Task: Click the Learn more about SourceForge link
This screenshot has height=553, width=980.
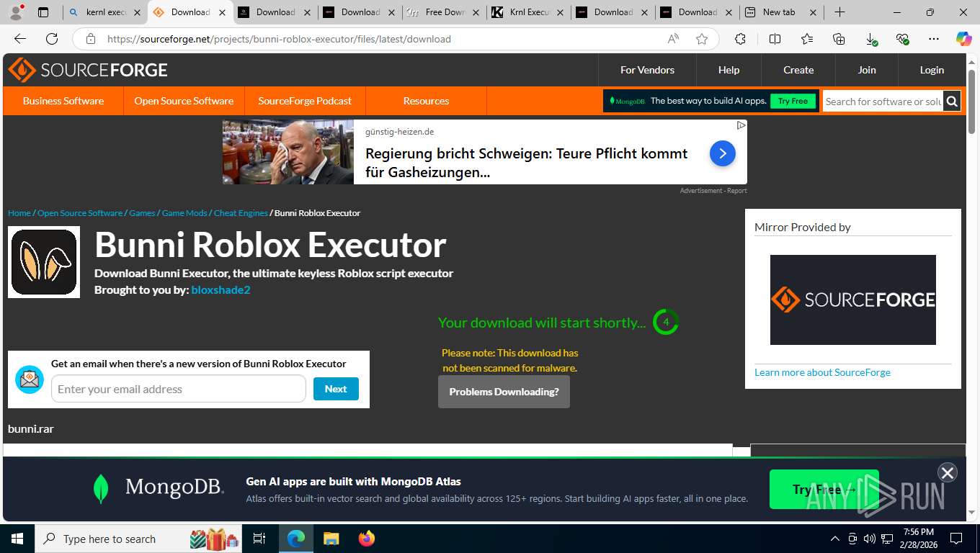Action: point(822,372)
